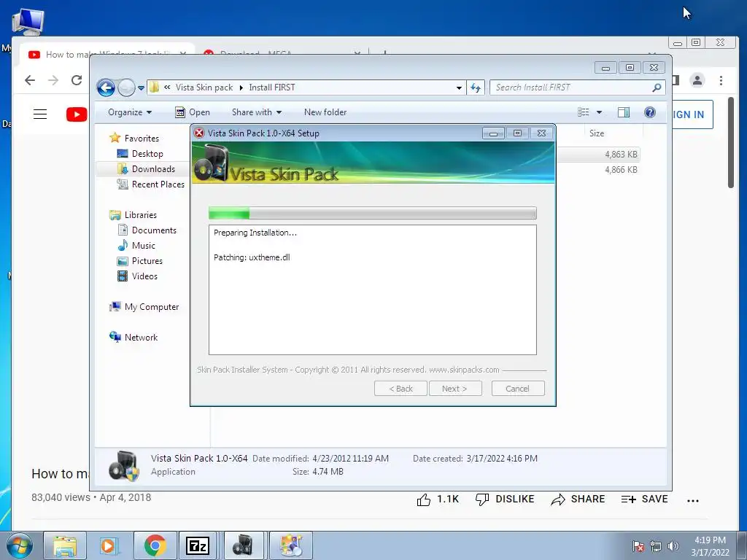Click the DISLIKE button on YouTube
The width and height of the screenshot is (747, 560).
(x=505, y=499)
